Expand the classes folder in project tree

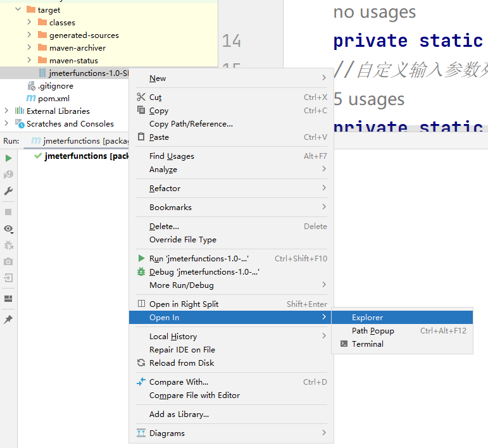pos(29,23)
